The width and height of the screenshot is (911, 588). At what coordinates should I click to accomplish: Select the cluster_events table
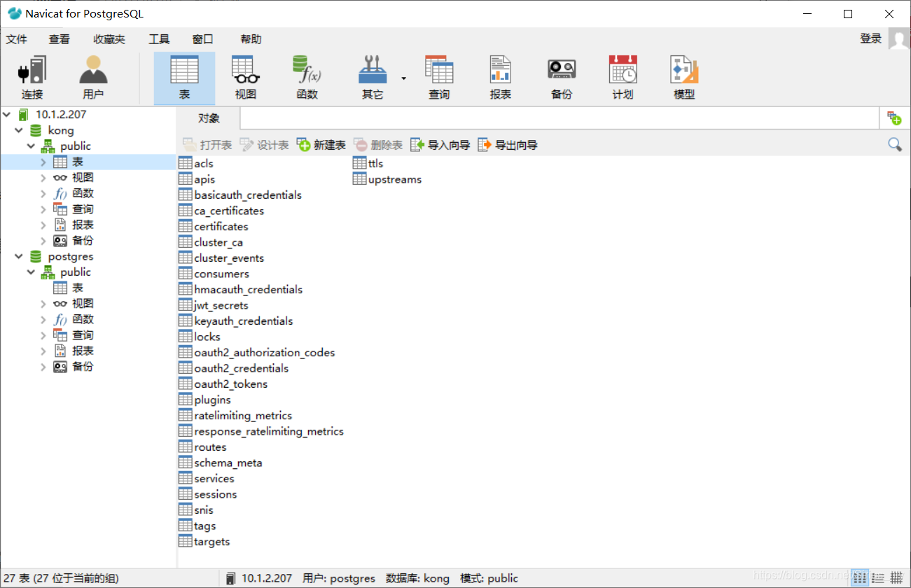point(229,258)
